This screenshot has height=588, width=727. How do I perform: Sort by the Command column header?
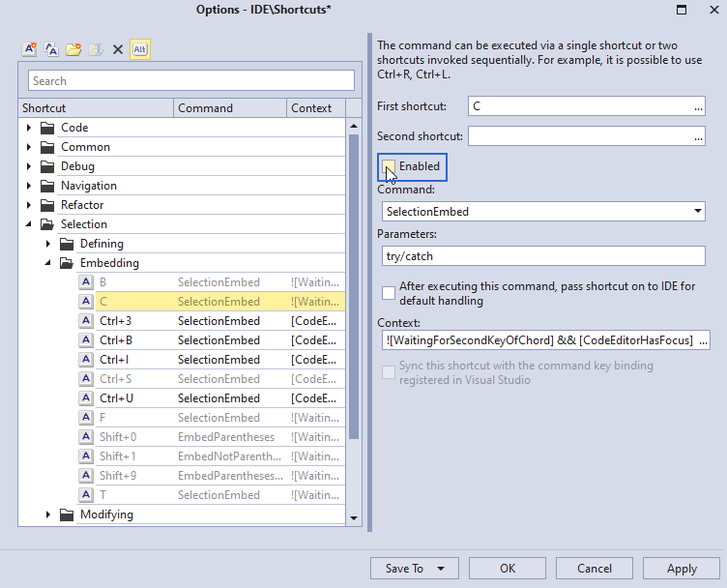[230, 108]
